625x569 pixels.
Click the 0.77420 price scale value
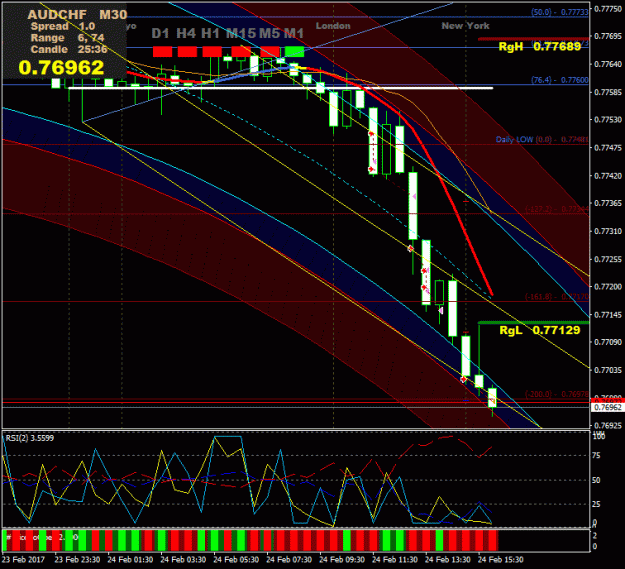point(608,176)
